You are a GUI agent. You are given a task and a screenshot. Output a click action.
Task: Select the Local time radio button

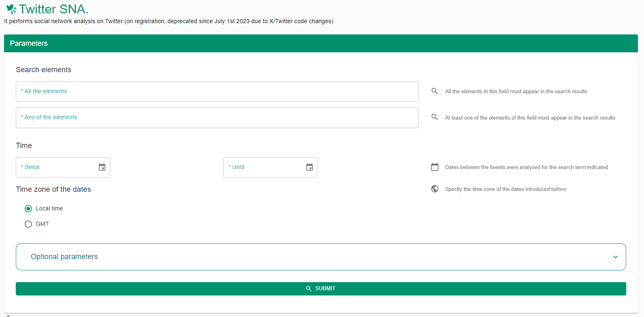pos(28,209)
